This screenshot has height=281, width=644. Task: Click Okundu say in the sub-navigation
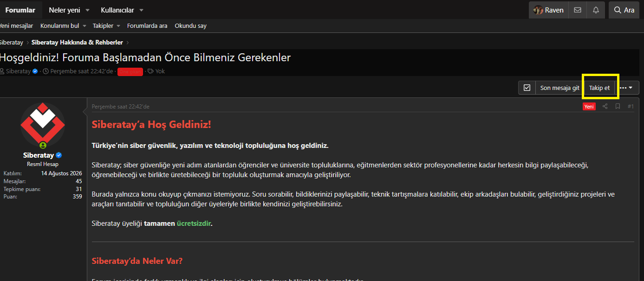191,26
